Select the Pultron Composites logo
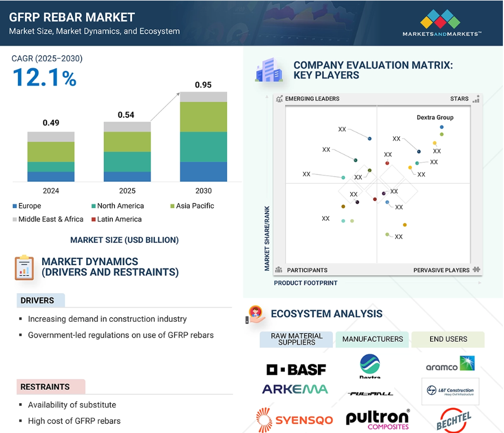504x433 pixels. click(x=378, y=420)
